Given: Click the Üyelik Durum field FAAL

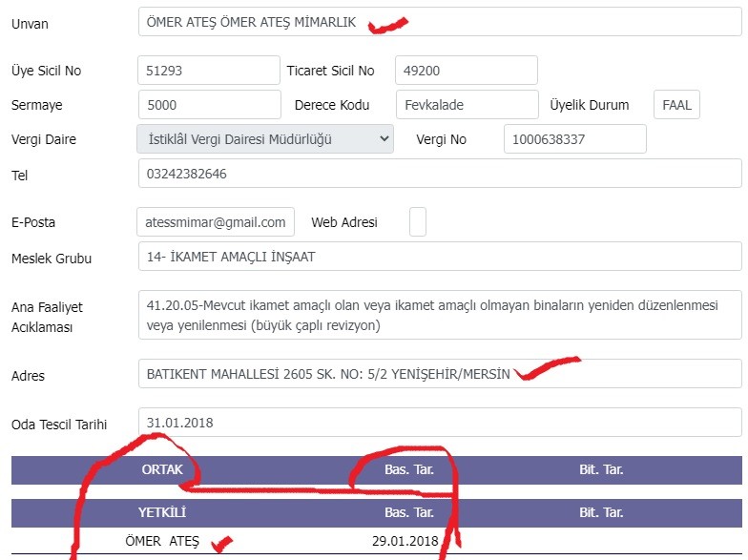Looking at the screenshot, I should pos(676,105).
